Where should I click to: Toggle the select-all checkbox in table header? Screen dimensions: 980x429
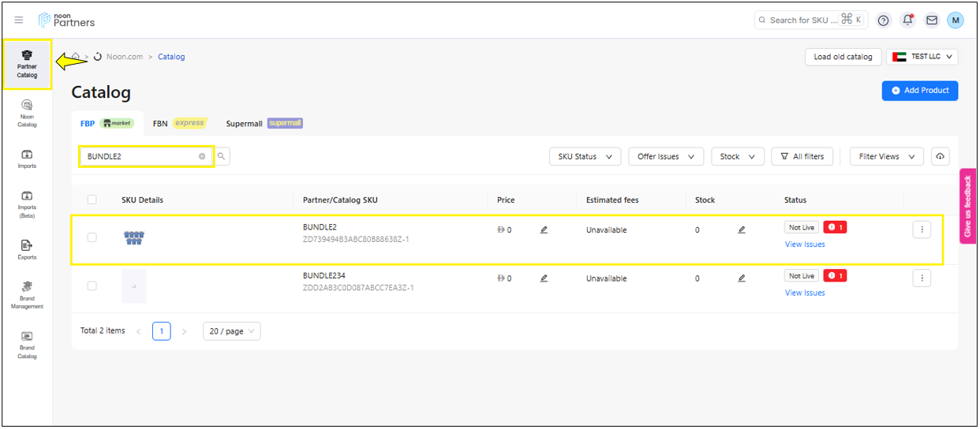(92, 200)
